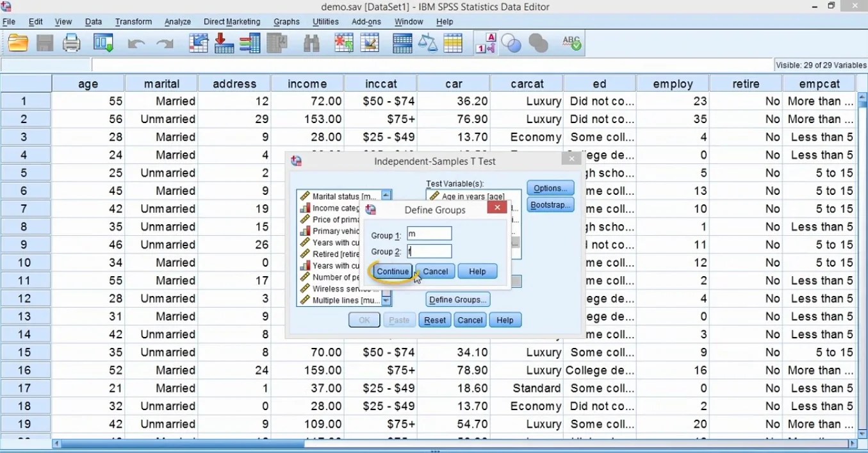This screenshot has height=453, width=868.
Task: Open Variables info toolbar icon
Action: pos(250,44)
